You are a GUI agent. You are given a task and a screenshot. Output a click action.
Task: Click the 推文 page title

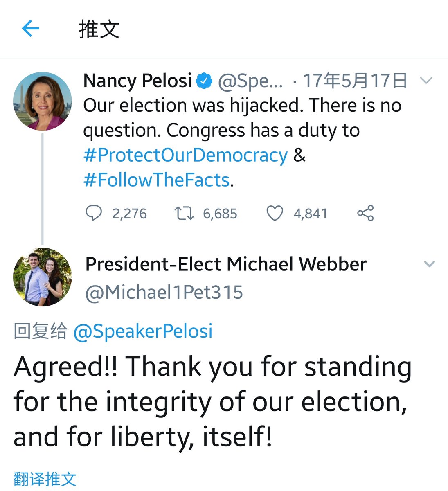99,29
